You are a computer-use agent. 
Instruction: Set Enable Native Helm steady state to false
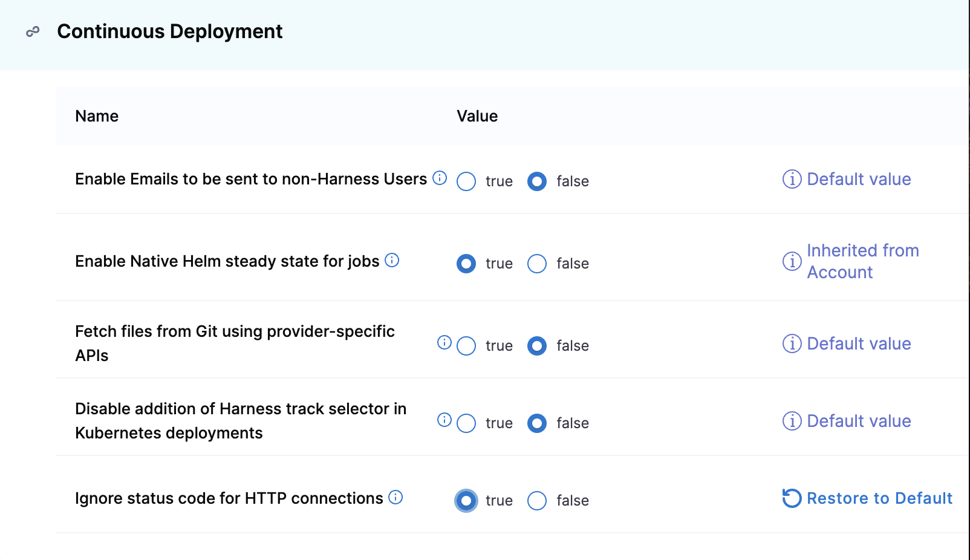[x=536, y=264]
